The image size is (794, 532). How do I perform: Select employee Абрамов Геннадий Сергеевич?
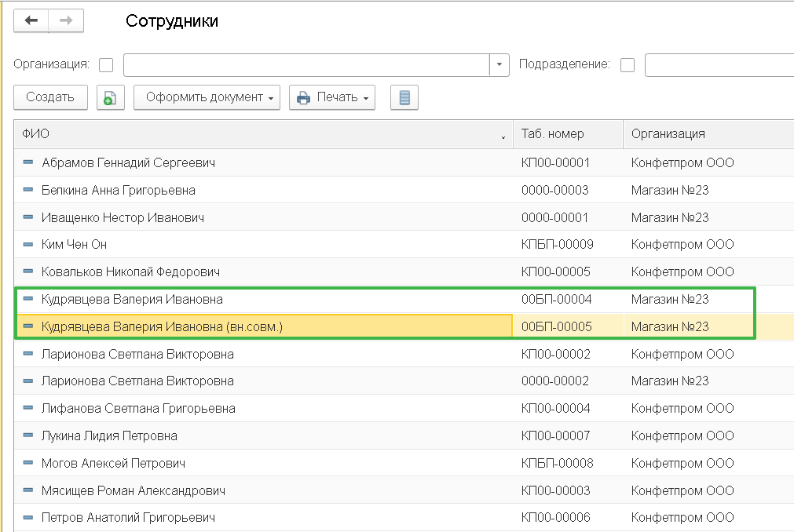tap(128, 163)
